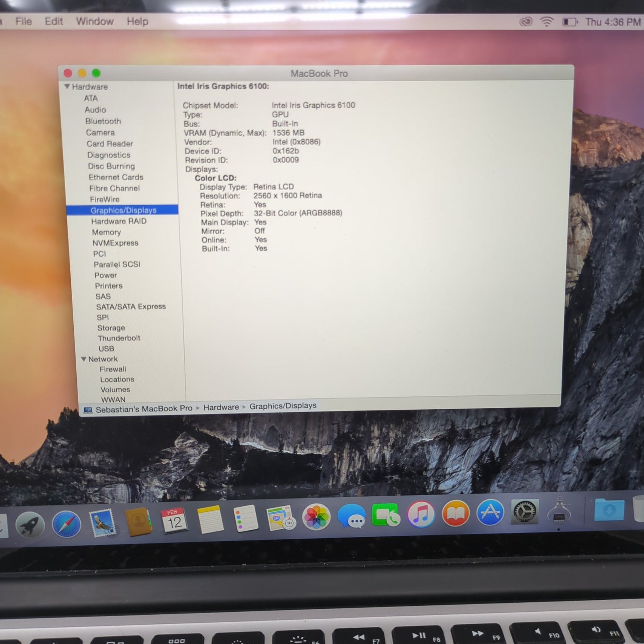Collapse the Hardware tree section
This screenshot has height=644, width=644.
pos(67,87)
